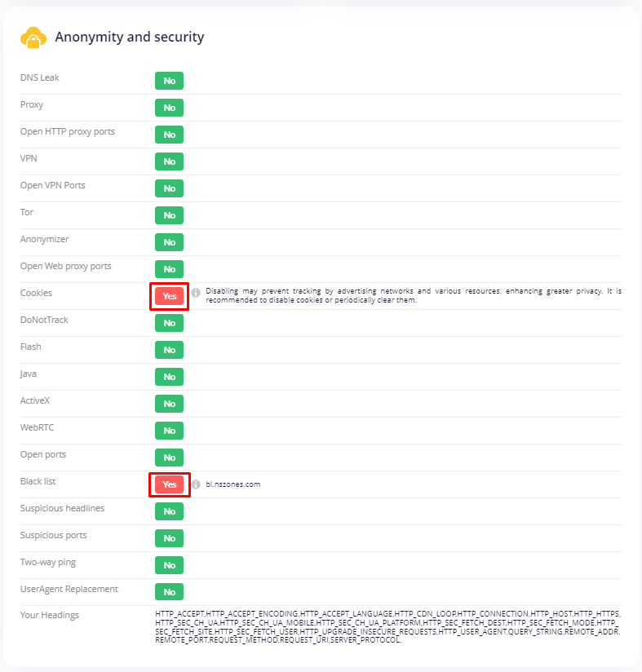This screenshot has width=642, height=672.
Task: Click the No badge for VPN
Action: [170, 161]
